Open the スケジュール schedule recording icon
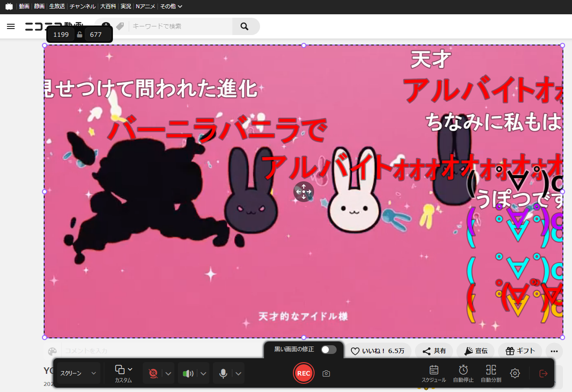Viewport: 572px width, 392px height. tap(434, 373)
